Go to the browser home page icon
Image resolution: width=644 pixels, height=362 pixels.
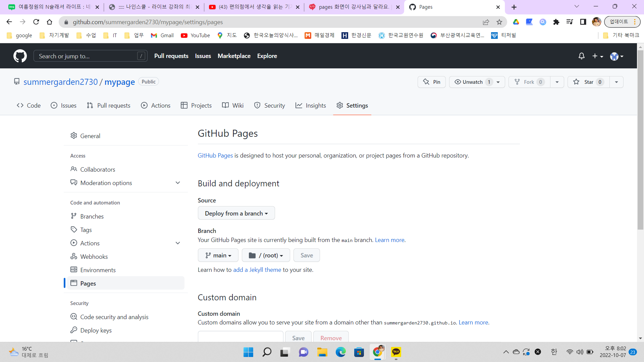click(x=50, y=22)
